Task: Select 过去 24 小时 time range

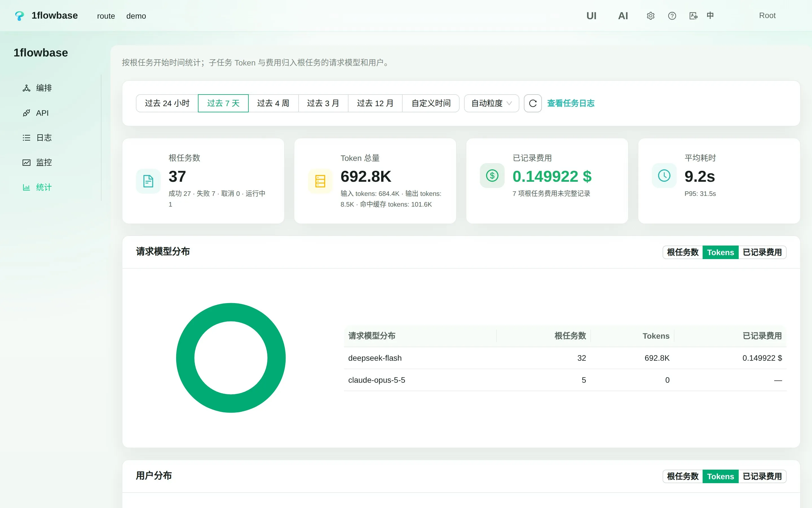Action: (167, 103)
